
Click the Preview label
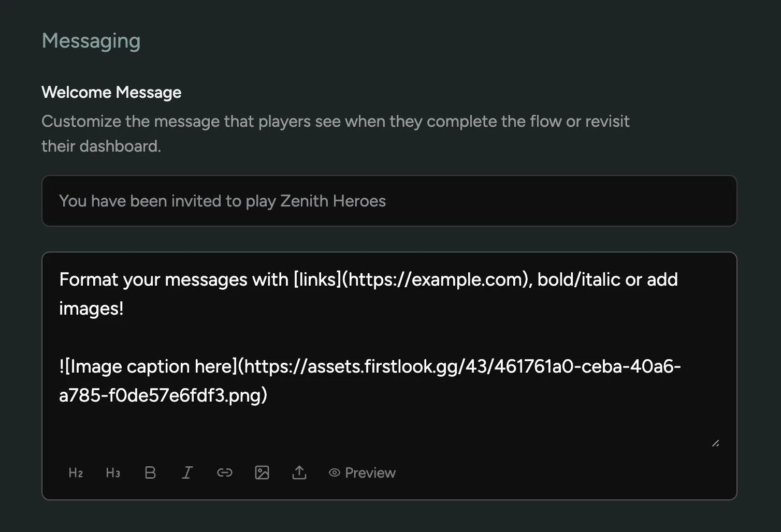point(371,472)
